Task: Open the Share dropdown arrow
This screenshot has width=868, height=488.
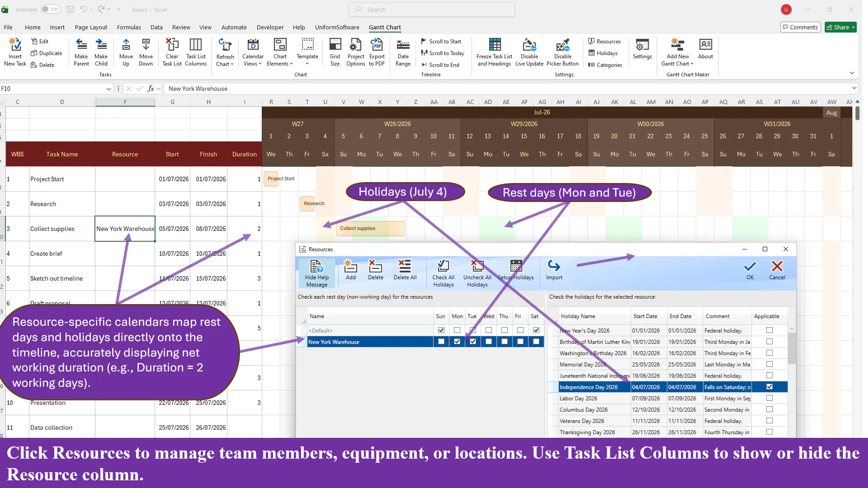Action: (x=854, y=28)
